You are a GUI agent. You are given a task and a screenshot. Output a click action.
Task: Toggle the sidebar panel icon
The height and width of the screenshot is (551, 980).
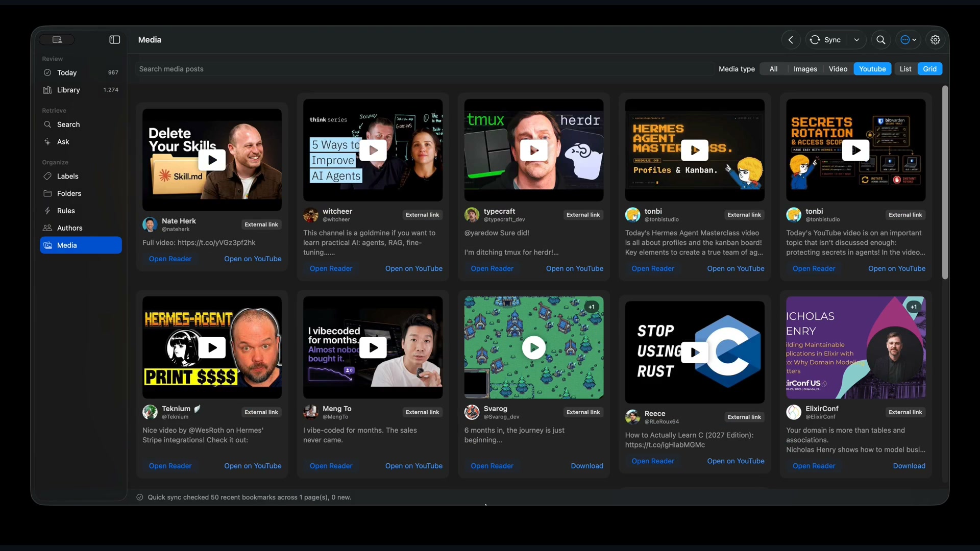tap(115, 40)
